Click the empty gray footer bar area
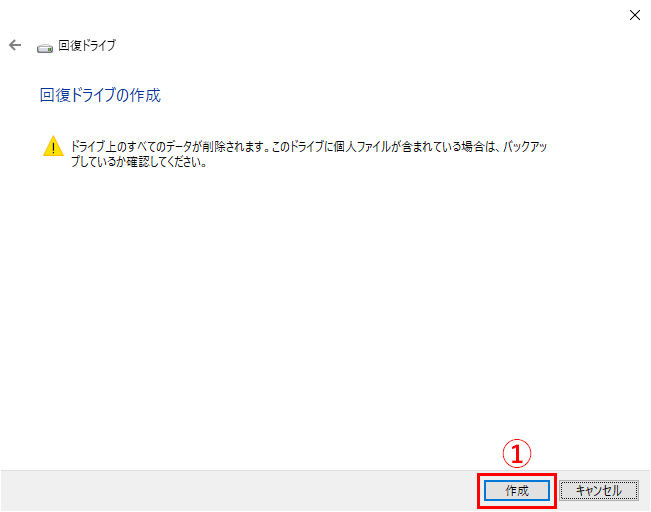The height and width of the screenshot is (512, 651). [237, 491]
